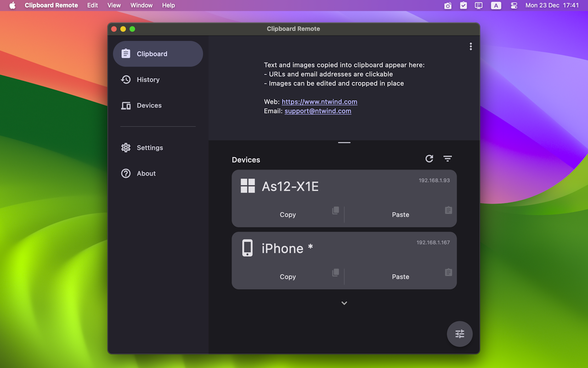Screen dimensions: 588x368
Task: Open the Edit menu in menu bar
Action: tap(92, 6)
